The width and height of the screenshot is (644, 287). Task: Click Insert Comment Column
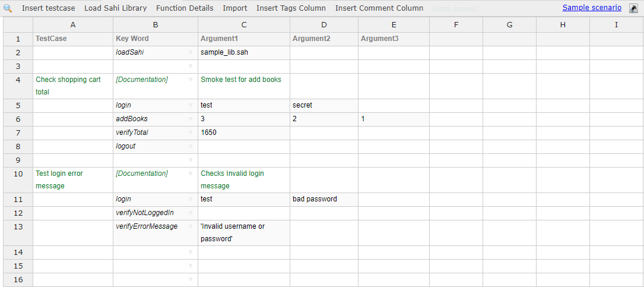point(379,8)
